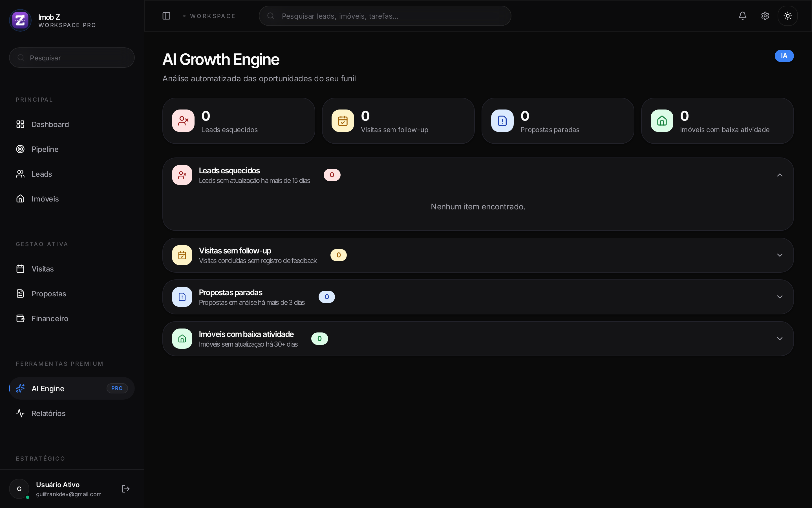Click Imóveis com baixa atividade count badge

tap(319, 339)
